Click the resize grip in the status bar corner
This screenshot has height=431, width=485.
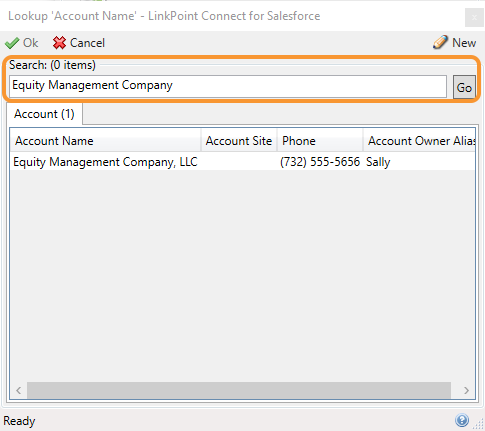[x=479, y=424]
